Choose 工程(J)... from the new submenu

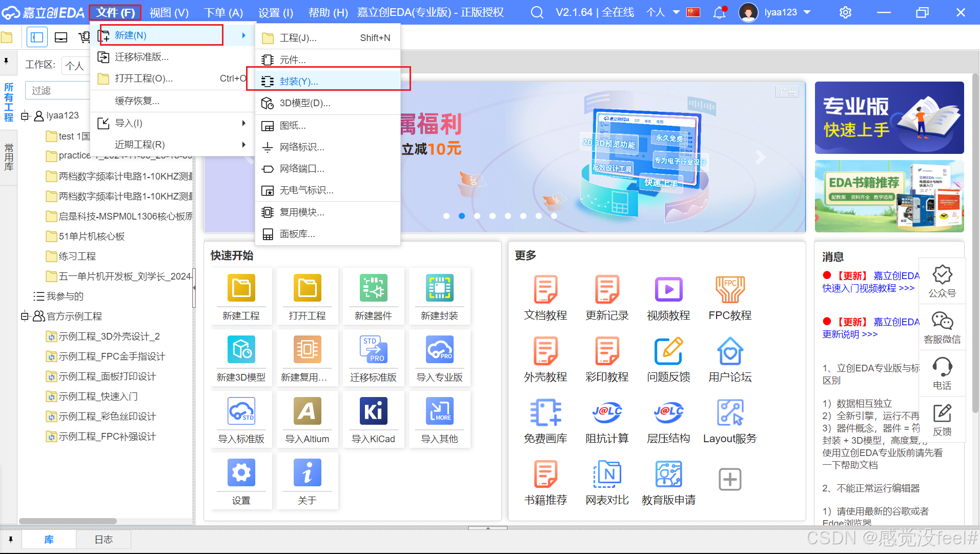coord(328,38)
